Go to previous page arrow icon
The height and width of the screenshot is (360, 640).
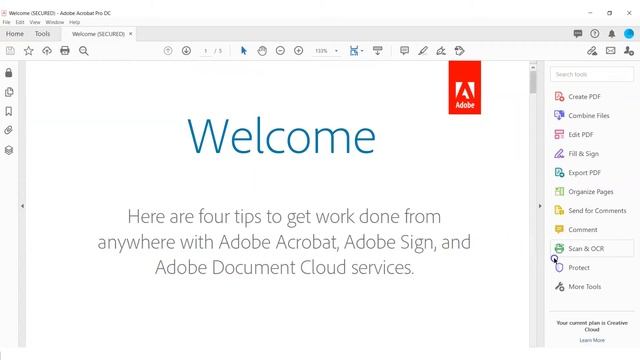point(168,51)
